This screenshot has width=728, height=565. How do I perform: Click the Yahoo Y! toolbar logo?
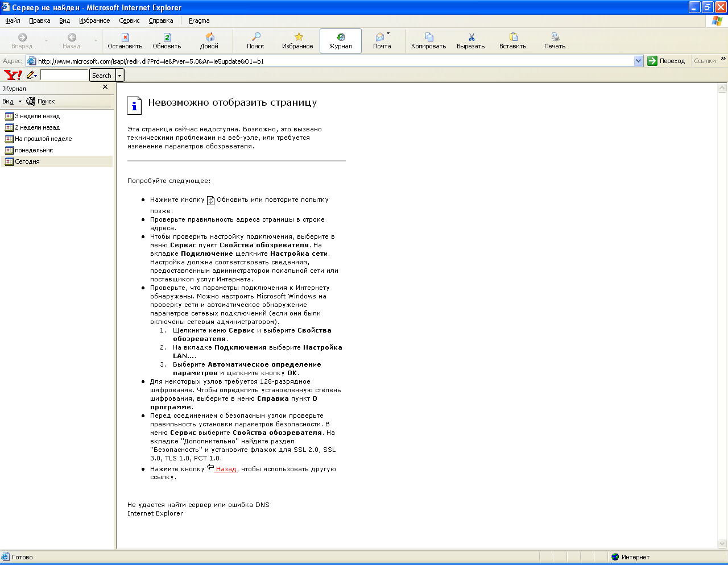pos(13,75)
